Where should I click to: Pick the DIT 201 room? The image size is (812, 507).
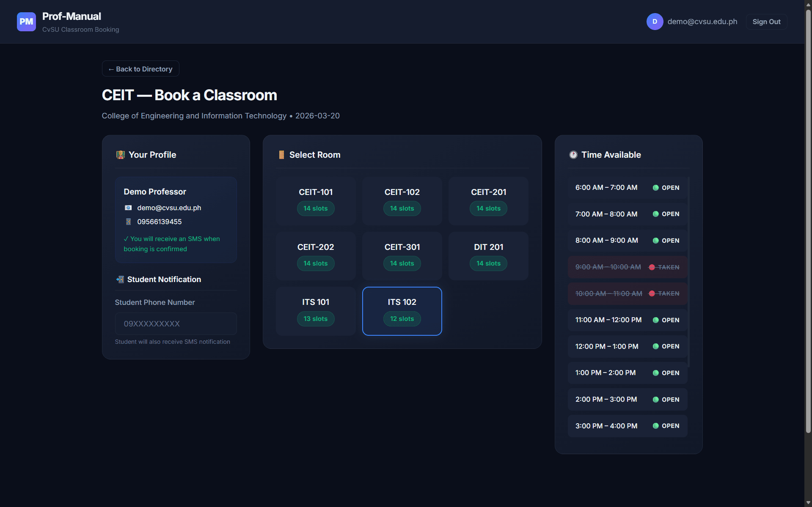tap(488, 255)
